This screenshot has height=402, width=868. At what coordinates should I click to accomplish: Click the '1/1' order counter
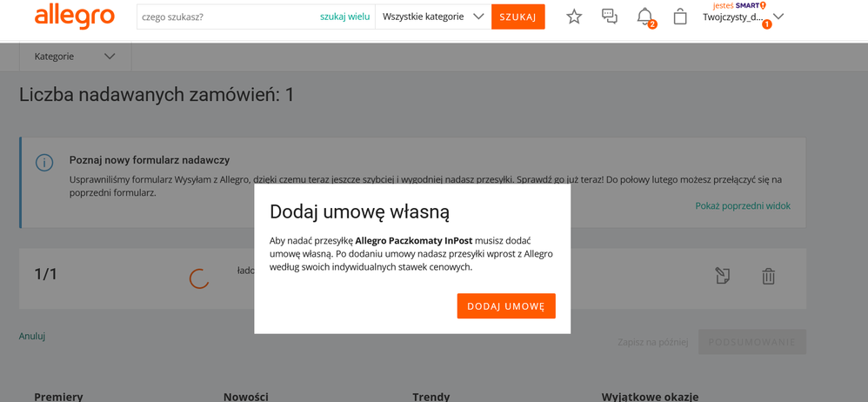(x=46, y=274)
